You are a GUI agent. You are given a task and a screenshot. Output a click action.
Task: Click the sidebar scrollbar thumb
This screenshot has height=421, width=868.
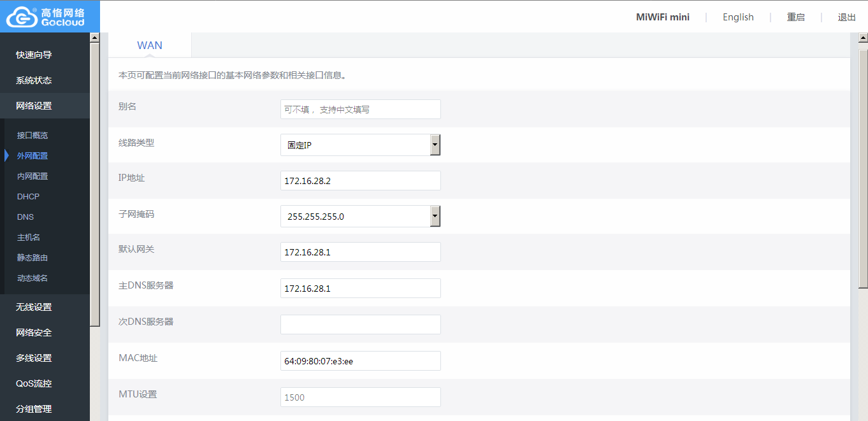[95, 185]
